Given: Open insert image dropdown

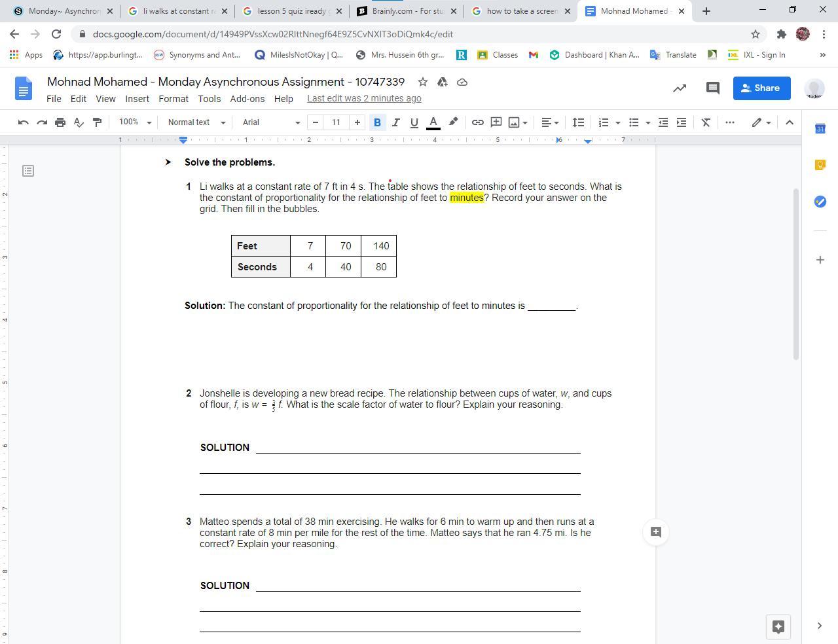Looking at the screenshot, I should (518, 122).
